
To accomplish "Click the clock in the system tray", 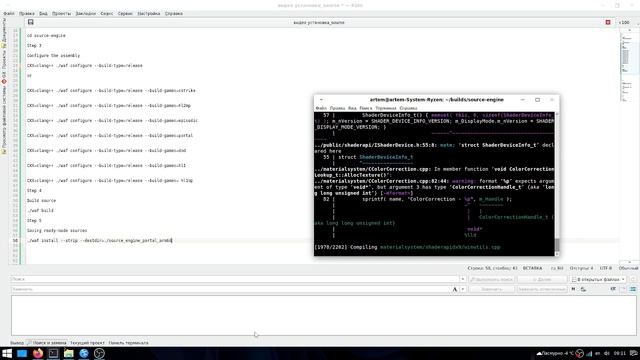I will click(620, 353).
